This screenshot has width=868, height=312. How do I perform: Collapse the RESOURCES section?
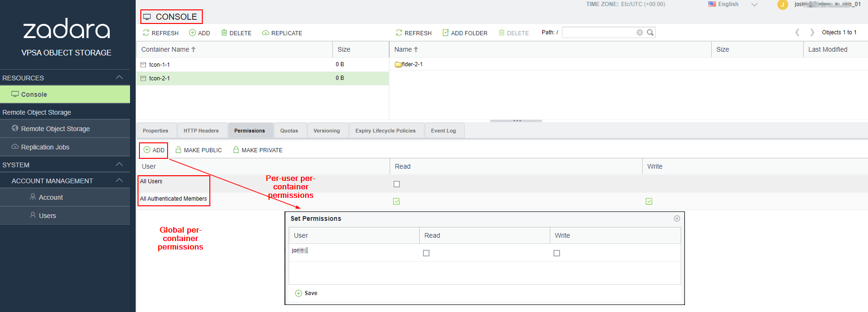(119, 78)
